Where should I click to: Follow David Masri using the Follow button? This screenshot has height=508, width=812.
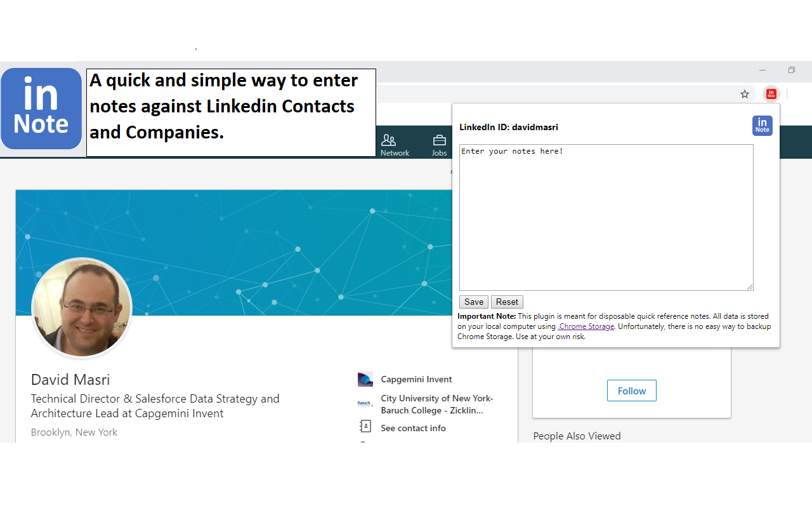click(x=631, y=391)
